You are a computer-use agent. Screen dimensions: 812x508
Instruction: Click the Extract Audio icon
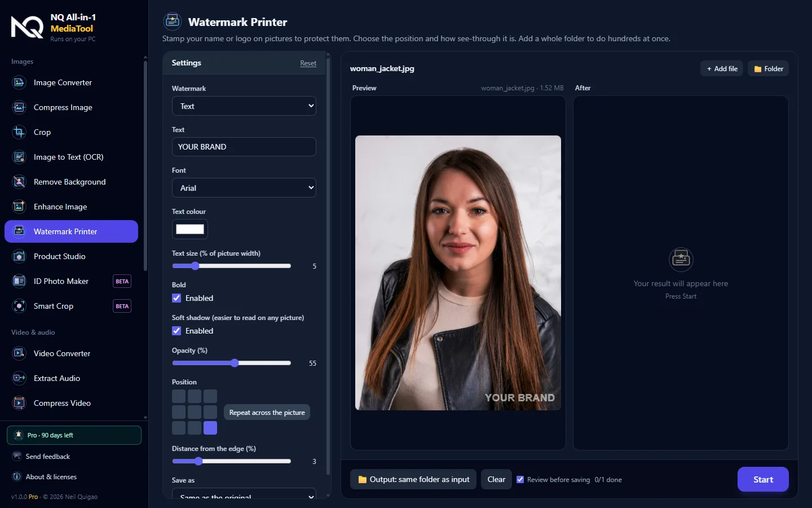pyautogui.click(x=19, y=378)
